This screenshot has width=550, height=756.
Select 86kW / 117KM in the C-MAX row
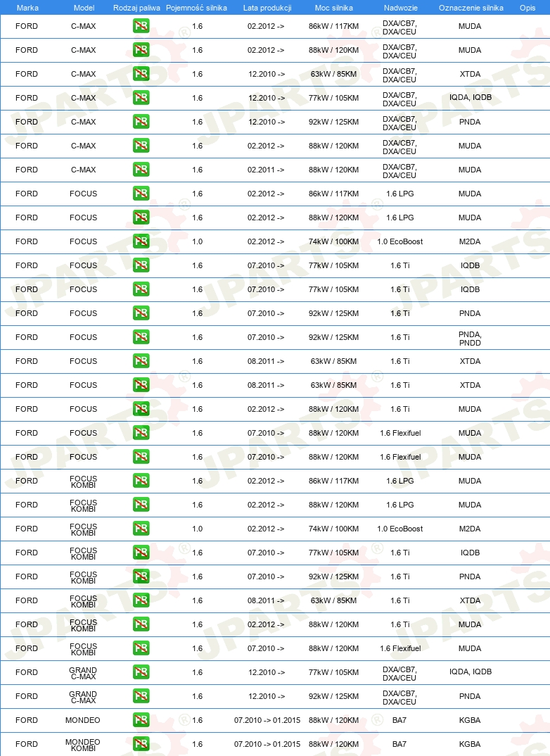pos(334,26)
